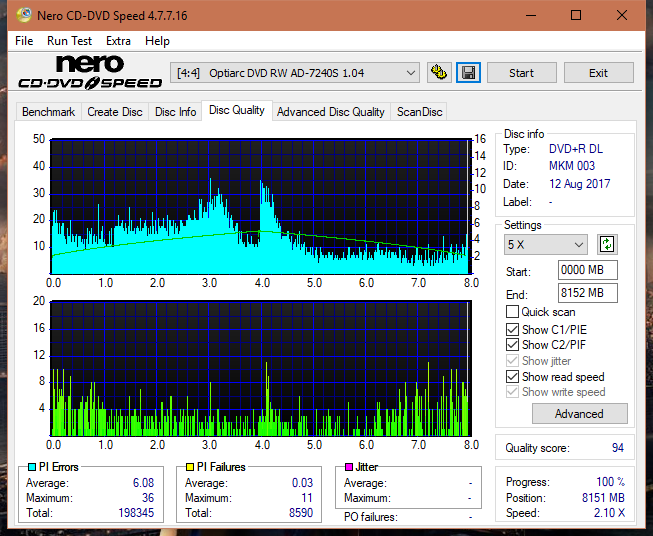Toggle Show C2/PIF checkbox
This screenshot has width=653, height=536.
[x=512, y=345]
